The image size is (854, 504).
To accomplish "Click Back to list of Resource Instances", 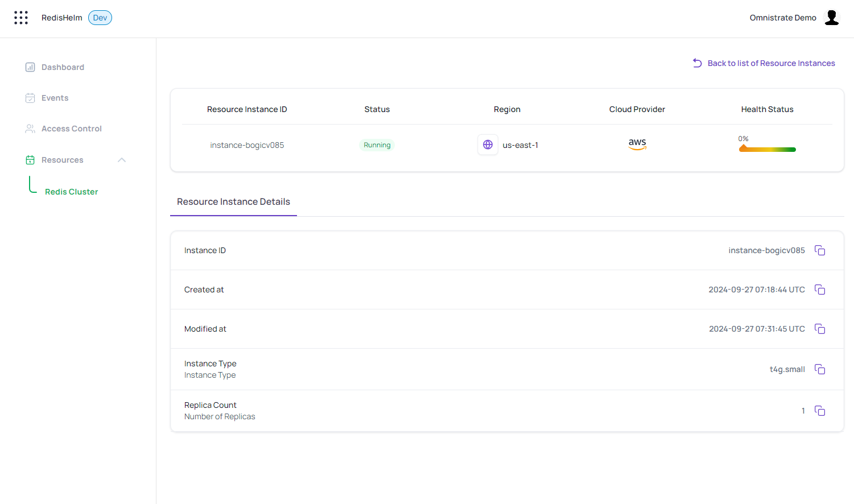I will pyautogui.click(x=771, y=63).
